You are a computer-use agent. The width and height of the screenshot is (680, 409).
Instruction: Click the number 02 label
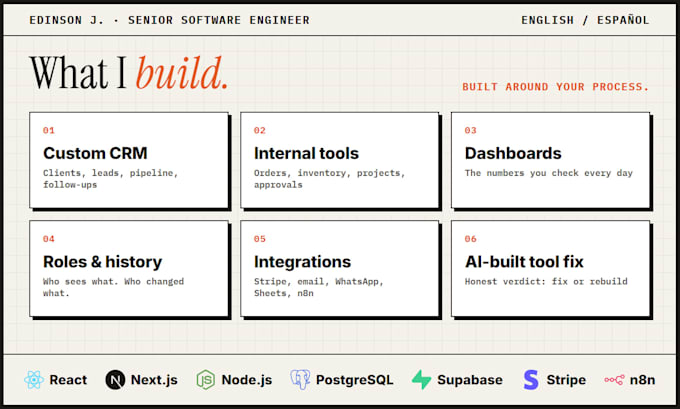point(260,131)
